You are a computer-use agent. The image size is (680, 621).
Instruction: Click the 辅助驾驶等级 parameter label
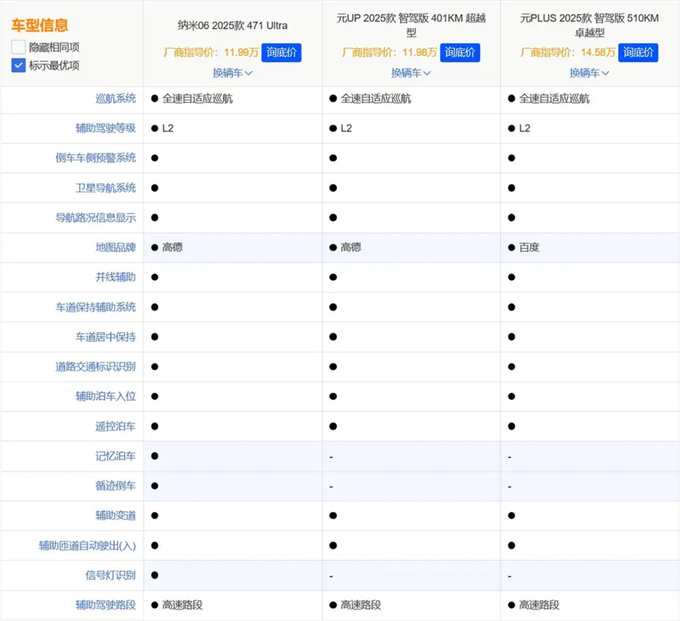106,128
